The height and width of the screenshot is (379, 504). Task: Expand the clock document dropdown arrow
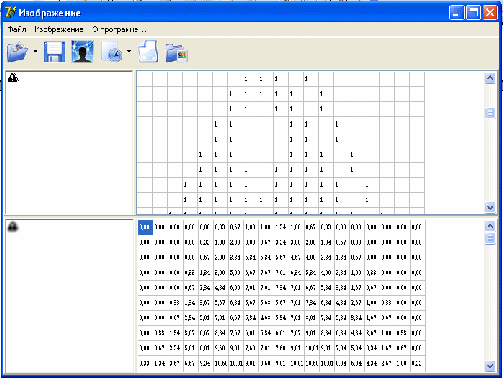click(x=129, y=51)
